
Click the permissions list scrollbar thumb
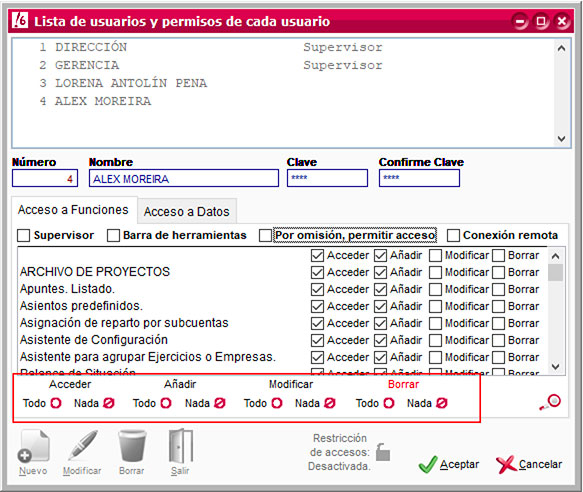[555, 272]
